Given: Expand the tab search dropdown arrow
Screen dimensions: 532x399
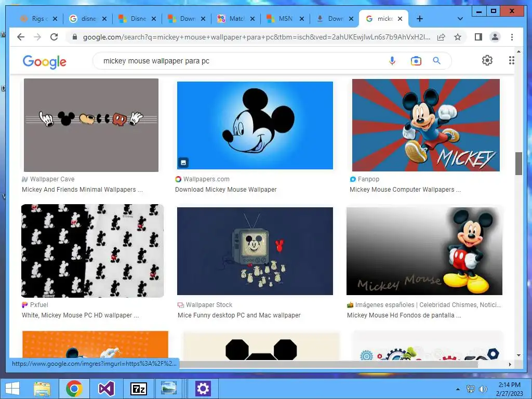Looking at the screenshot, I should coord(460,19).
